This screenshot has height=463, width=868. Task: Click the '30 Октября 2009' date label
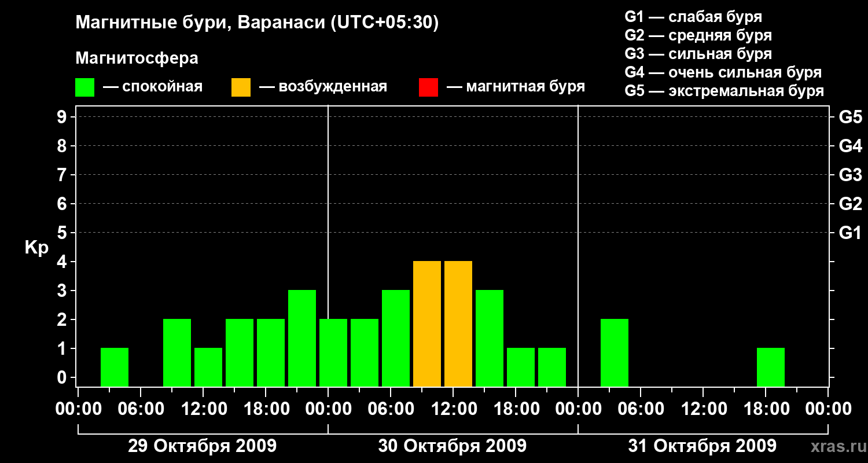[453, 446]
